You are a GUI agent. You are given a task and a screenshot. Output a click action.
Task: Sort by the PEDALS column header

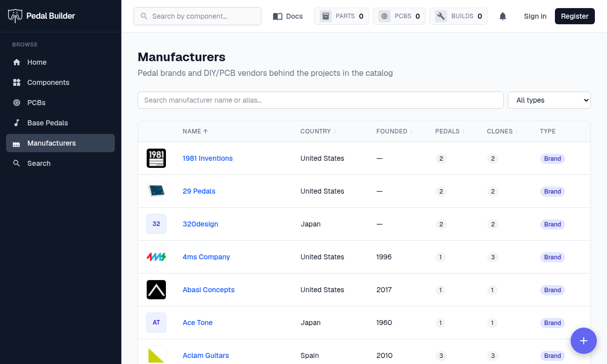pyautogui.click(x=450, y=131)
